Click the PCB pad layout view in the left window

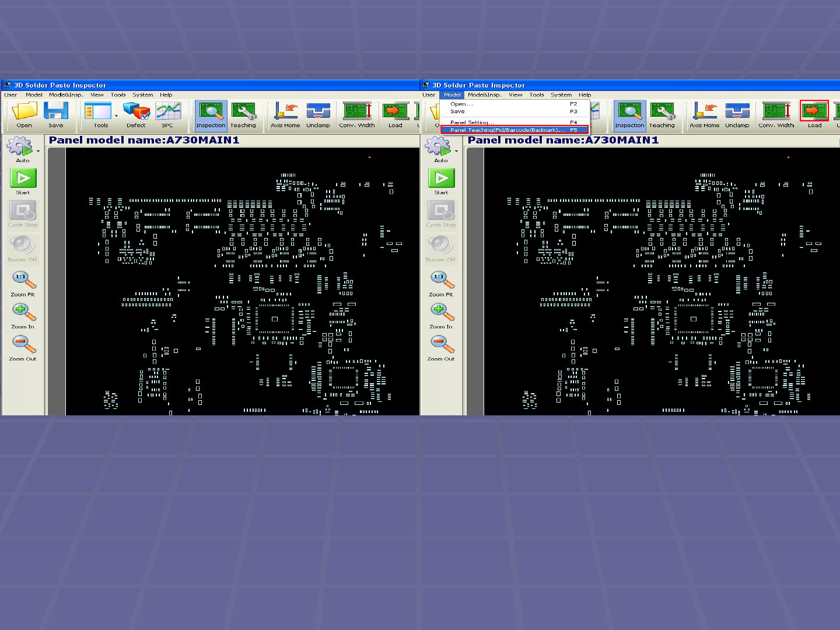point(243,281)
